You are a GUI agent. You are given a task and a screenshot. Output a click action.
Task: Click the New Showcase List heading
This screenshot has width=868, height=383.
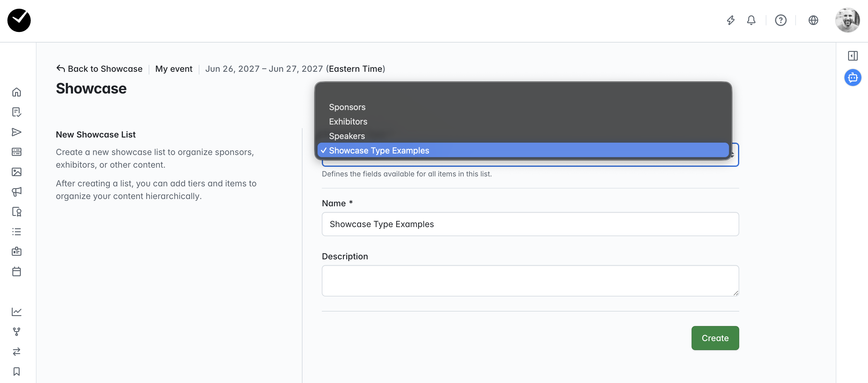pyautogui.click(x=96, y=135)
